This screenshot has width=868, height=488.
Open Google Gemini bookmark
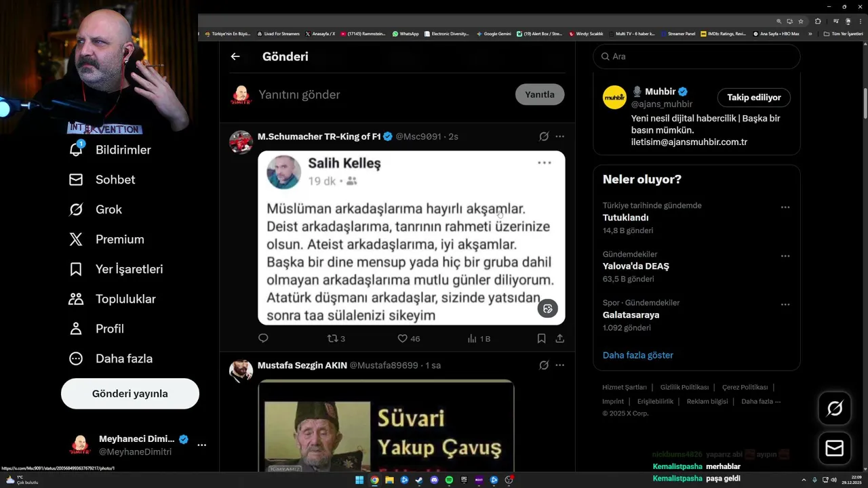[x=494, y=33]
